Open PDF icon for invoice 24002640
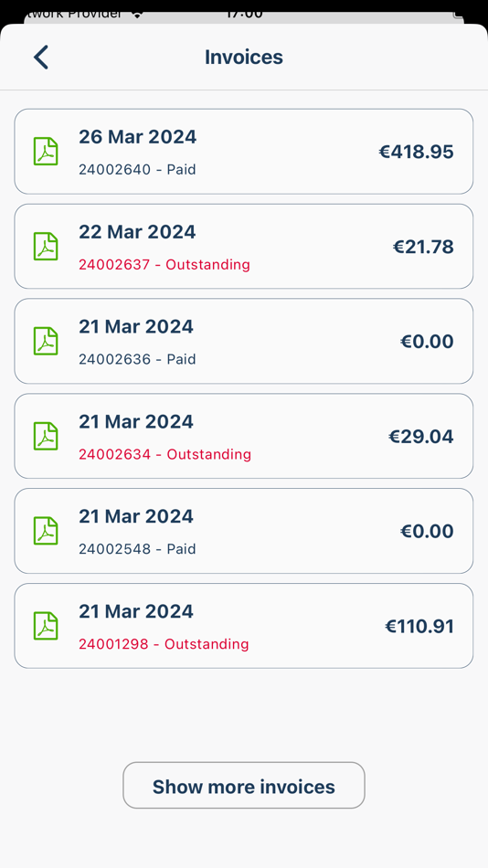The width and height of the screenshot is (488, 868). [x=46, y=151]
